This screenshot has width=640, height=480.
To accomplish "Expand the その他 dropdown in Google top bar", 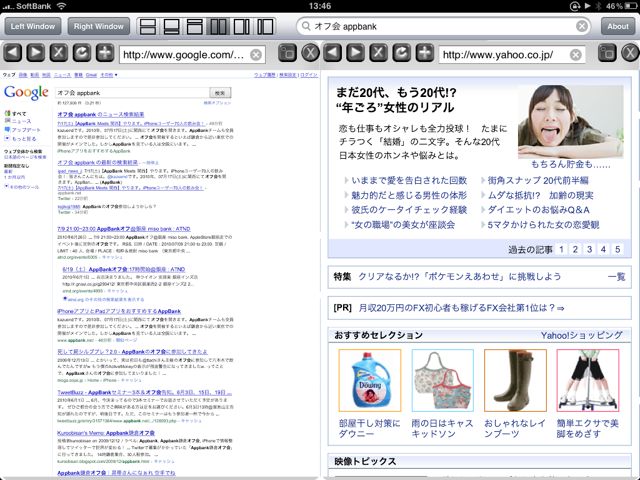I will tap(109, 75).
